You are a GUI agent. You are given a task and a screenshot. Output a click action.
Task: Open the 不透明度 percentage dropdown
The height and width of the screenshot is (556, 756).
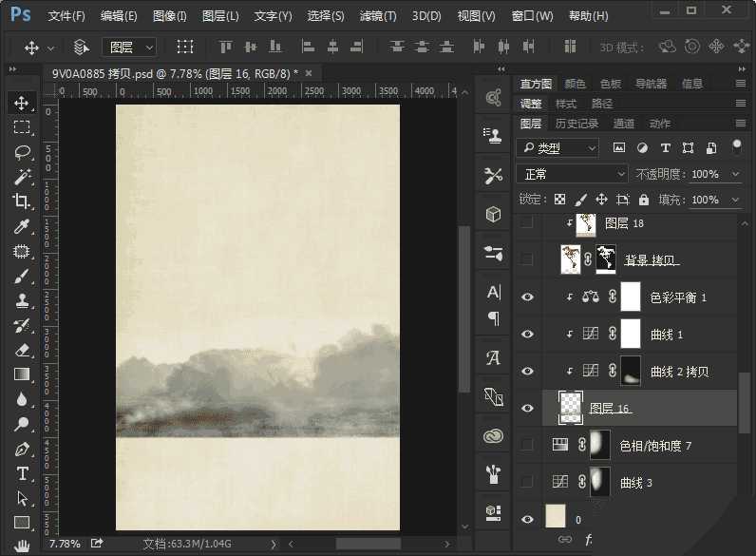coord(733,175)
